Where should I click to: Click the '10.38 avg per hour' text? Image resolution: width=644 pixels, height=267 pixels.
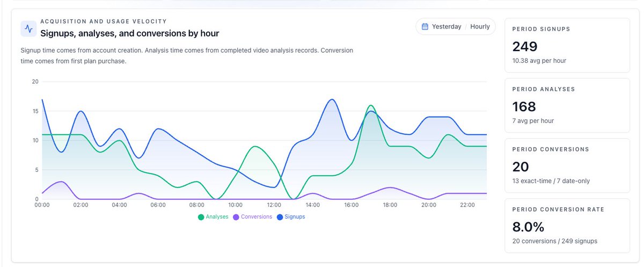click(539, 61)
